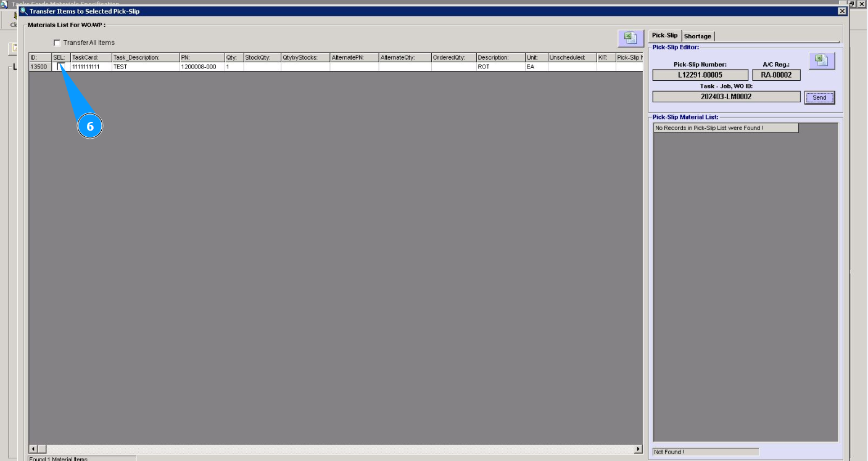
Task: Click the AlternateQty column header
Action: click(x=405, y=58)
